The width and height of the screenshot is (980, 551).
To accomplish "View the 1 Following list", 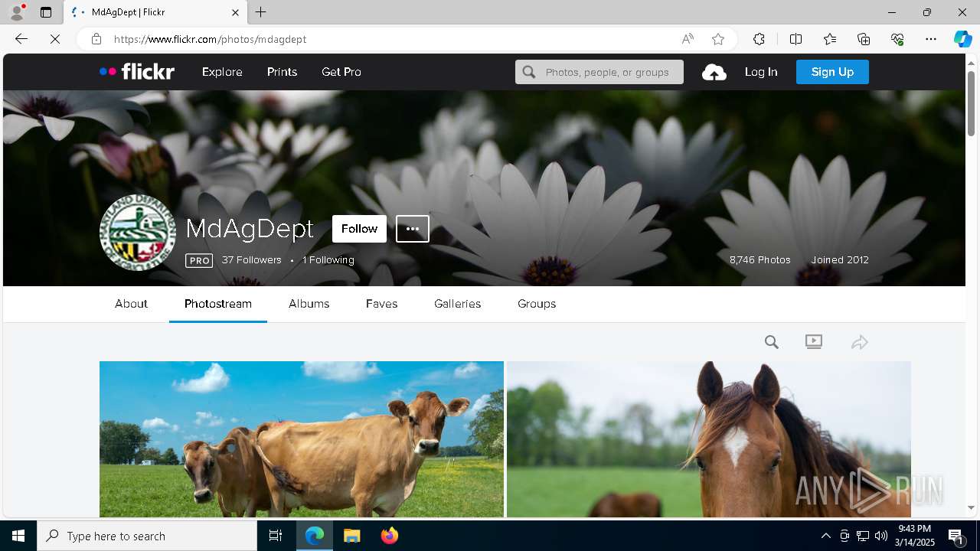I will (328, 260).
